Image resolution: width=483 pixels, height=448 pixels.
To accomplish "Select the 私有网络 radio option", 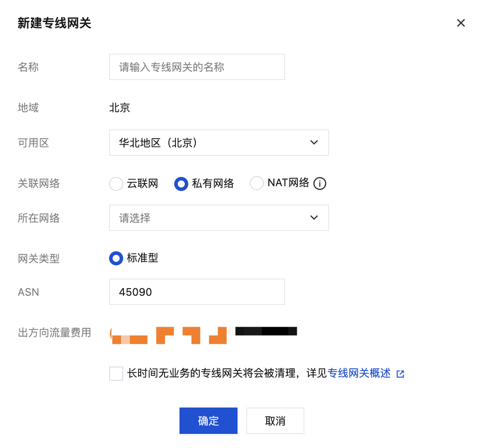I will pos(181,184).
